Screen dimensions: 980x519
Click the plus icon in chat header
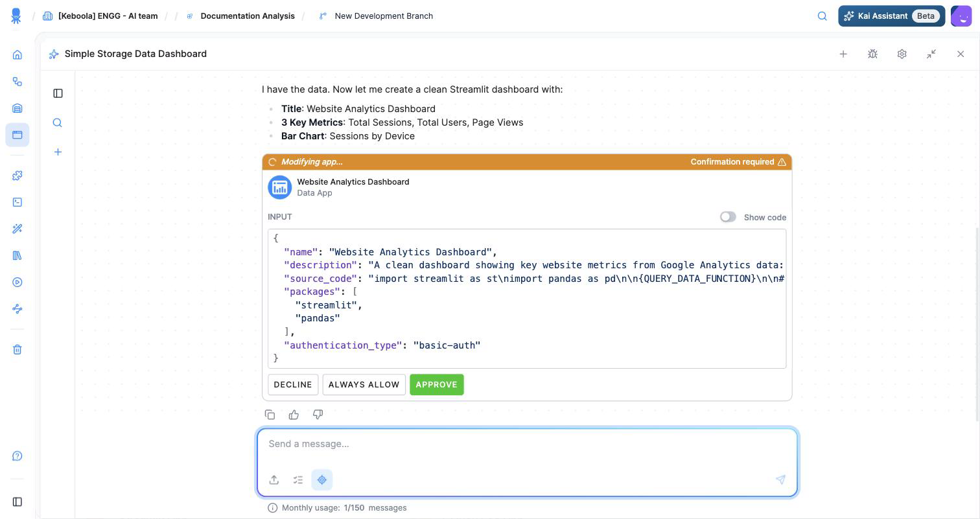843,54
